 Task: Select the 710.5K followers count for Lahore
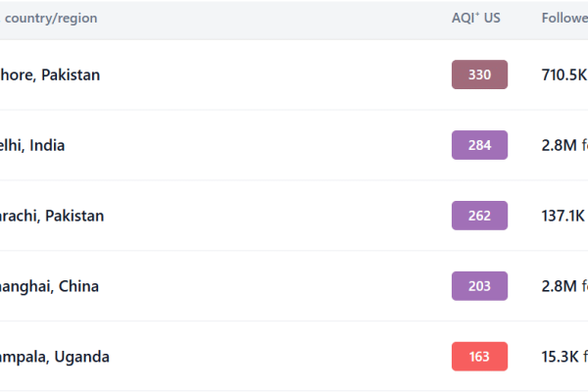[564, 74]
